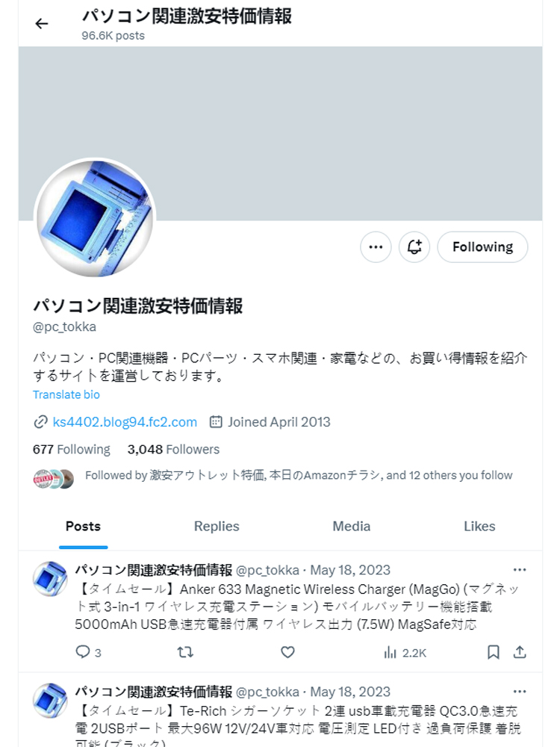Open the profile's three-dot more options menu
Screen dimensions: 560x747
tap(376, 247)
